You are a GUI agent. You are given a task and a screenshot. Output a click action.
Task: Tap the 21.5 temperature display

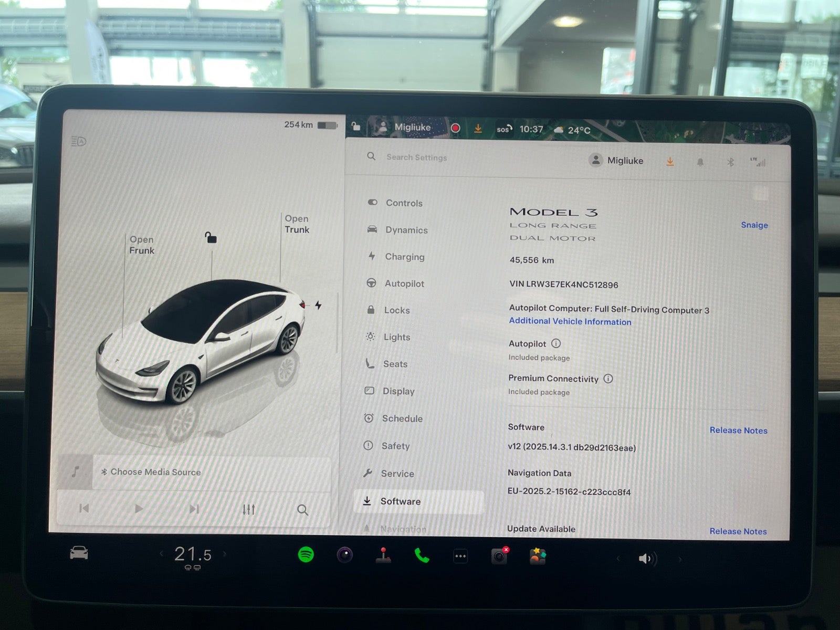(x=193, y=554)
